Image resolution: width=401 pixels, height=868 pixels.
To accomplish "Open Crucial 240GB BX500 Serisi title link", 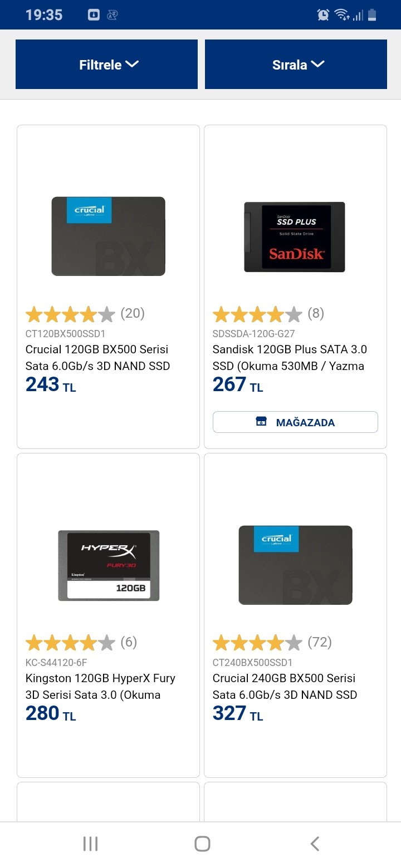I will (x=285, y=687).
